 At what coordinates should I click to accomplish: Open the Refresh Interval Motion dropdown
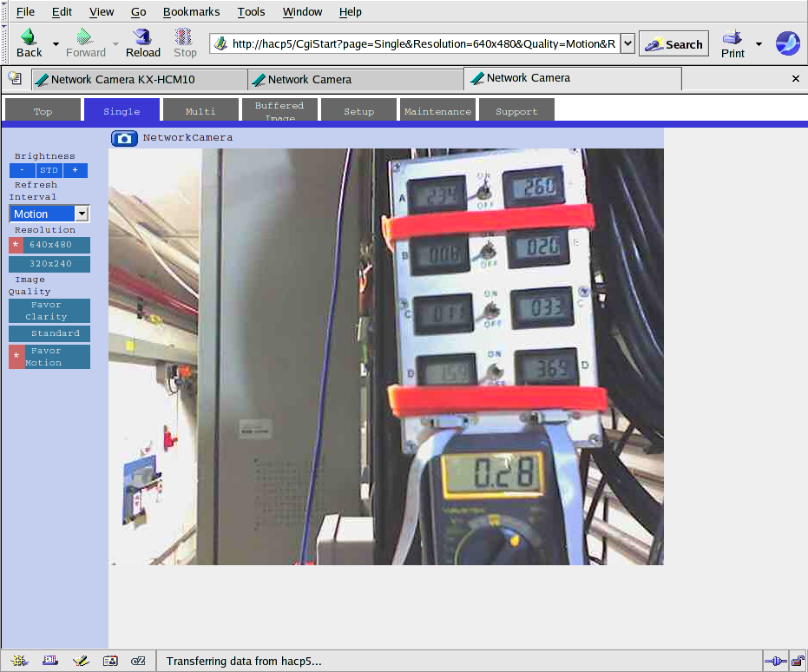pyautogui.click(x=49, y=214)
